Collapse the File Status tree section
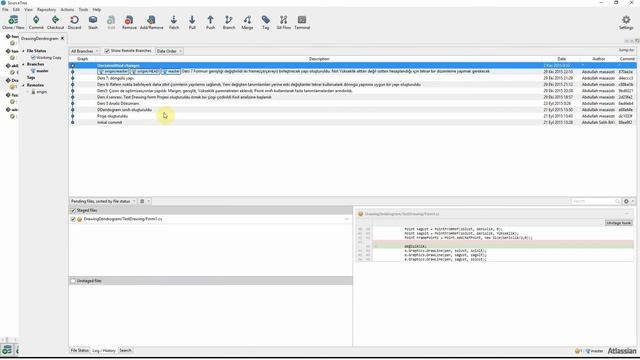 (23, 51)
